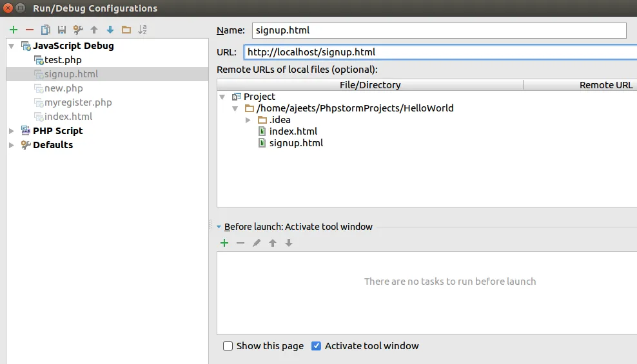Collapse the JavaScript Debug tree node

[x=11, y=46]
